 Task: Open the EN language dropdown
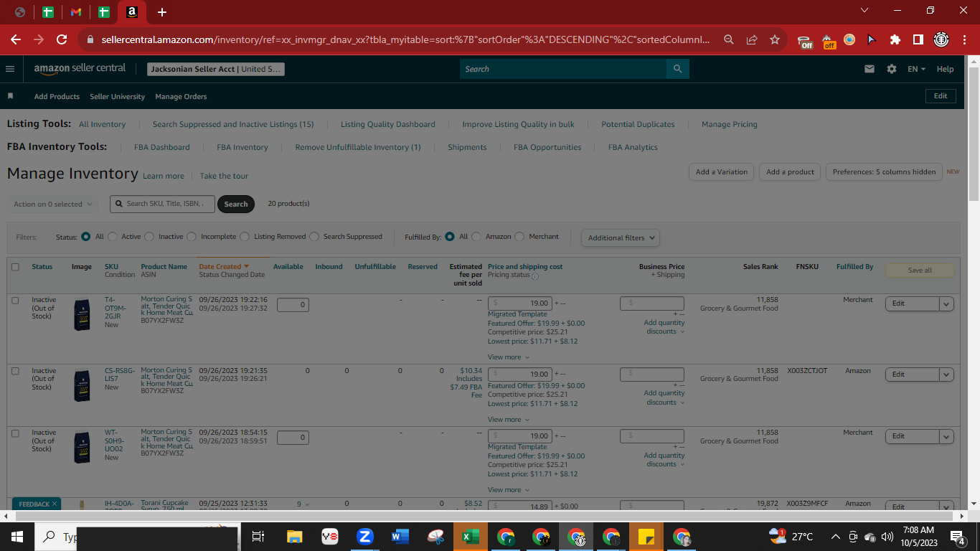point(916,69)
